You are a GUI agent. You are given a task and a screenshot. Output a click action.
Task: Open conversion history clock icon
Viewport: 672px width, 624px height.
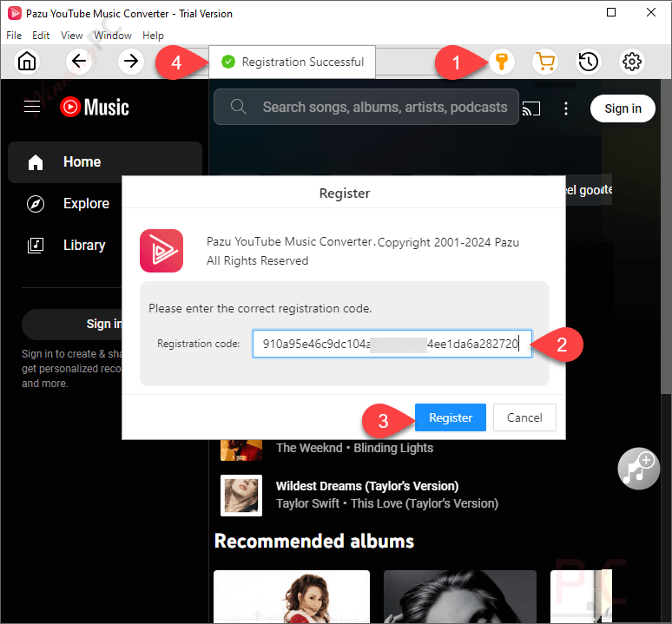589,62
